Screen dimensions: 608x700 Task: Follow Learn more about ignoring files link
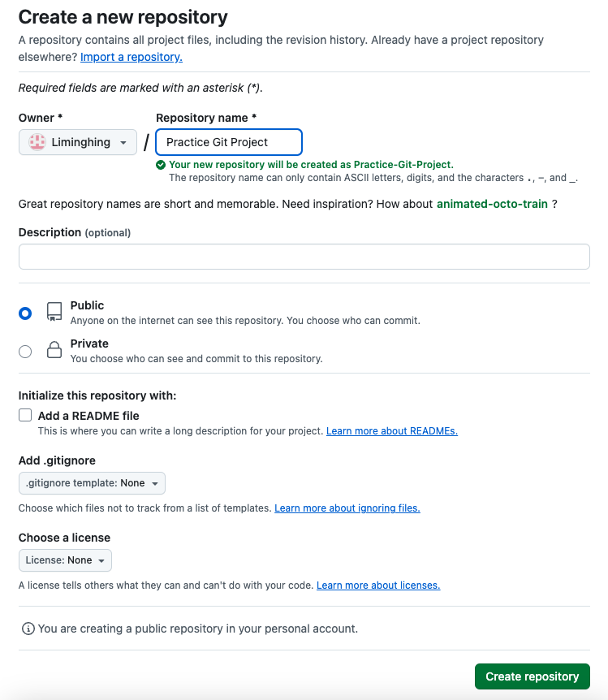(x=347, y=508)
